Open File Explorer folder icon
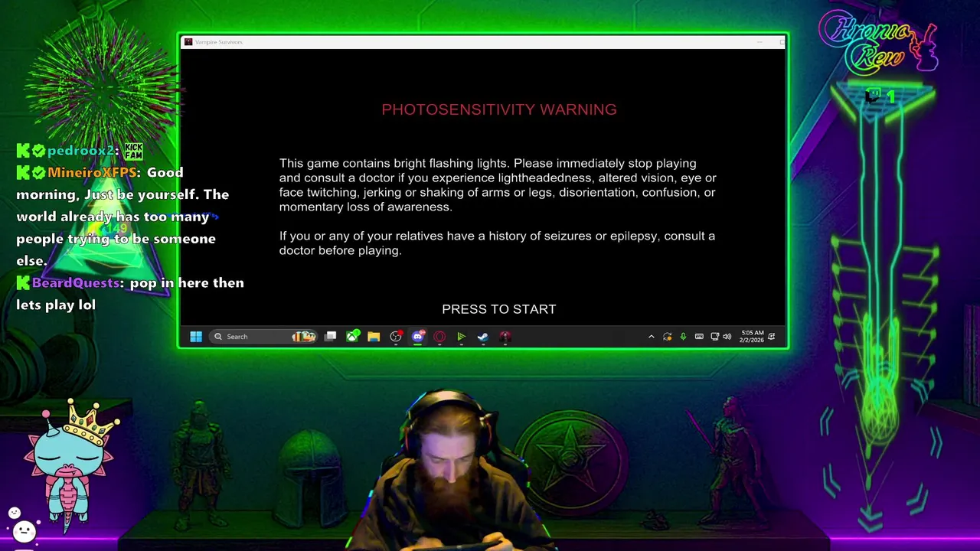 374,337
